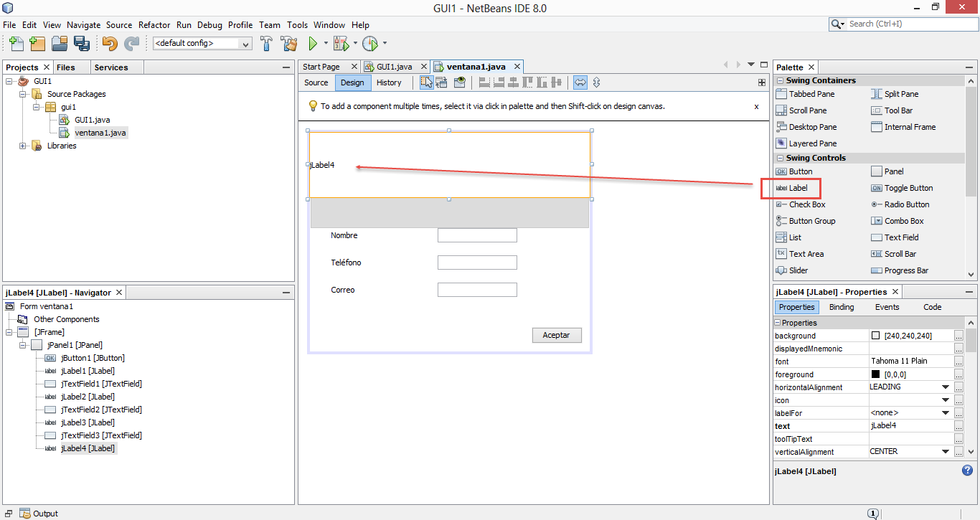
Task: Toggle the Change Horizontal Resizability icon
Action: [580, 82]
